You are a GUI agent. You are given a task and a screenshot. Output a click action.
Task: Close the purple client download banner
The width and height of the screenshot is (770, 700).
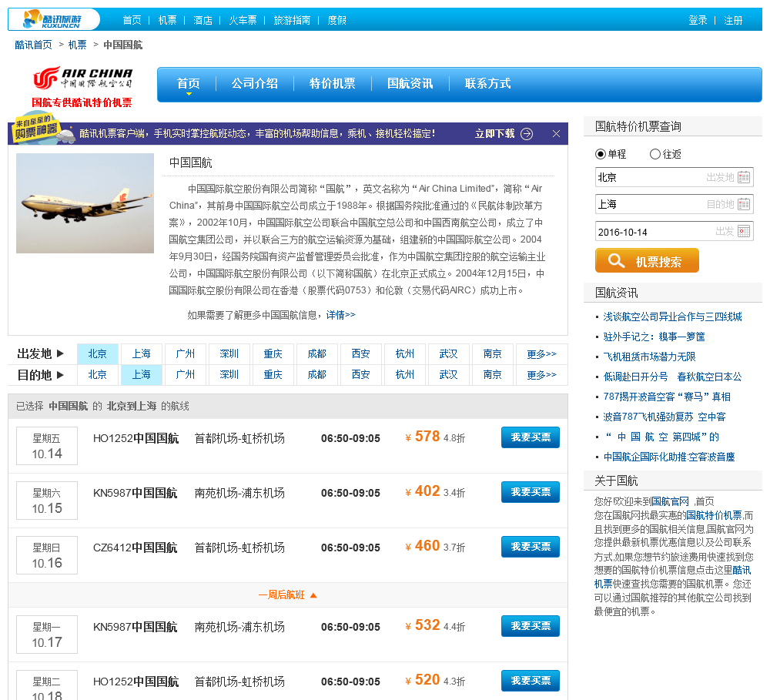click(x=557, y=134)
